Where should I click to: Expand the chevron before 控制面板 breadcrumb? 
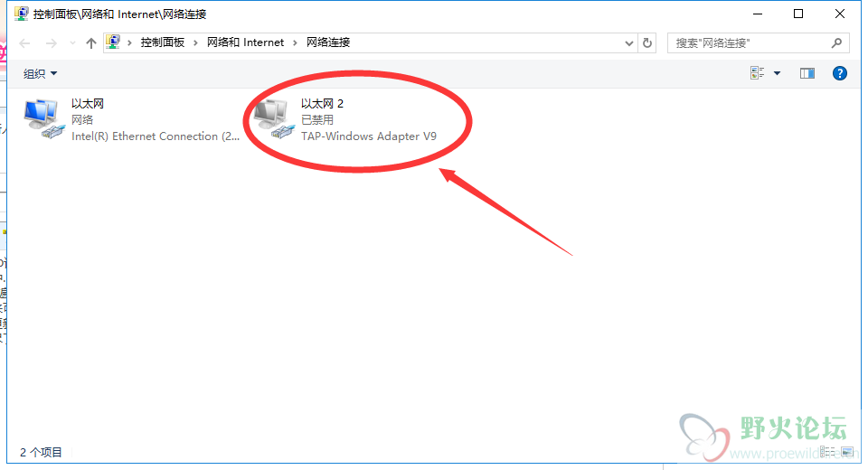(x=129, y=43)
